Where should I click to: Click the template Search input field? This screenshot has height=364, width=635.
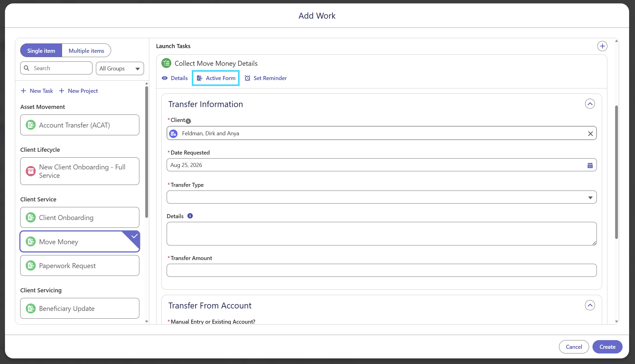coord(56,68)
